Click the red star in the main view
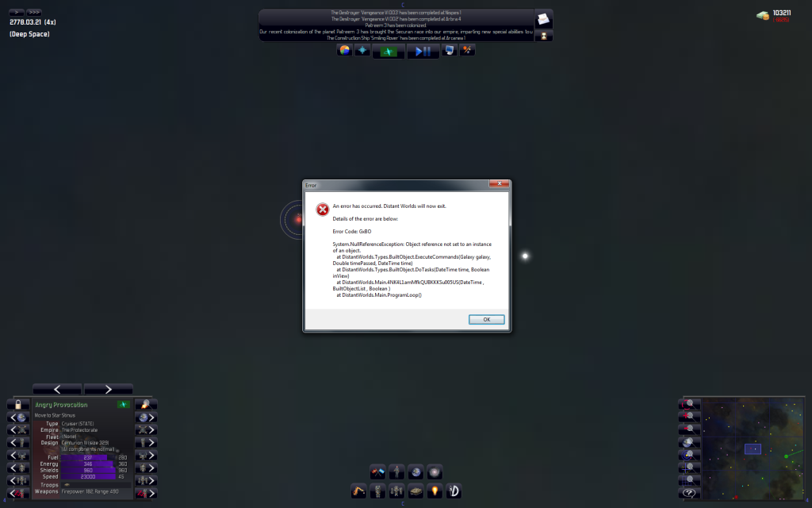Image resolution: width=812 pixels, height=508 pixels. coord(298,219)
